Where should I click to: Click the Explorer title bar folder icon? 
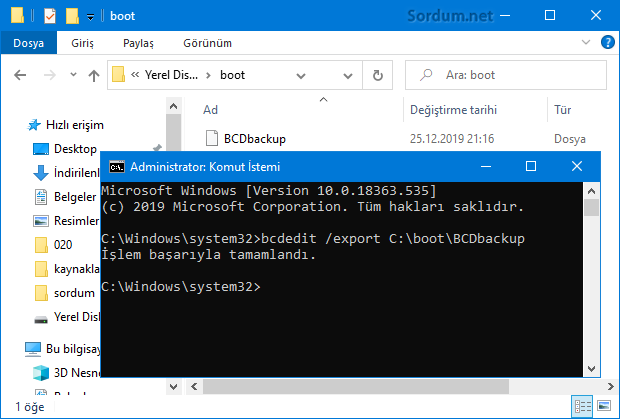17,16
